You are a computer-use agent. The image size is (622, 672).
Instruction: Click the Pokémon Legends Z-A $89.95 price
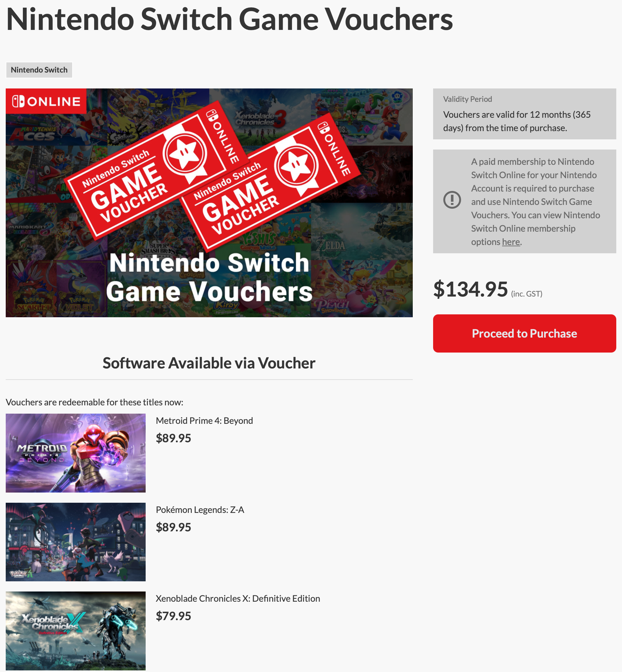tap(173, 527)
